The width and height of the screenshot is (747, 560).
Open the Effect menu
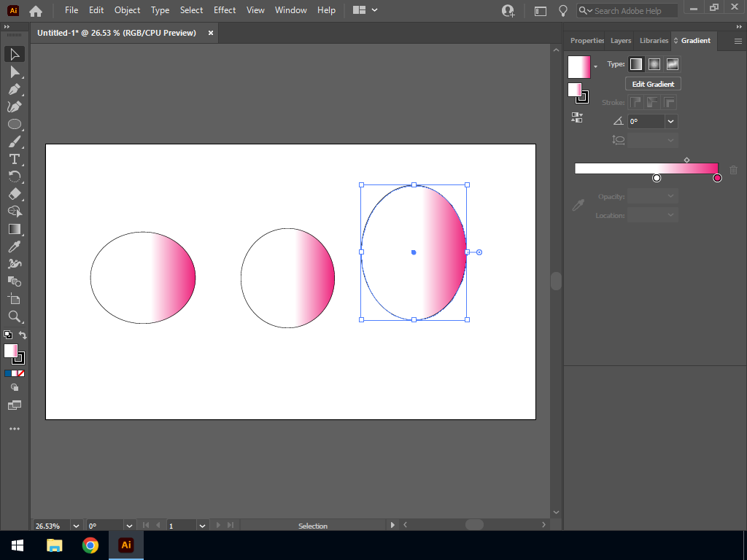tap(225, 10)
